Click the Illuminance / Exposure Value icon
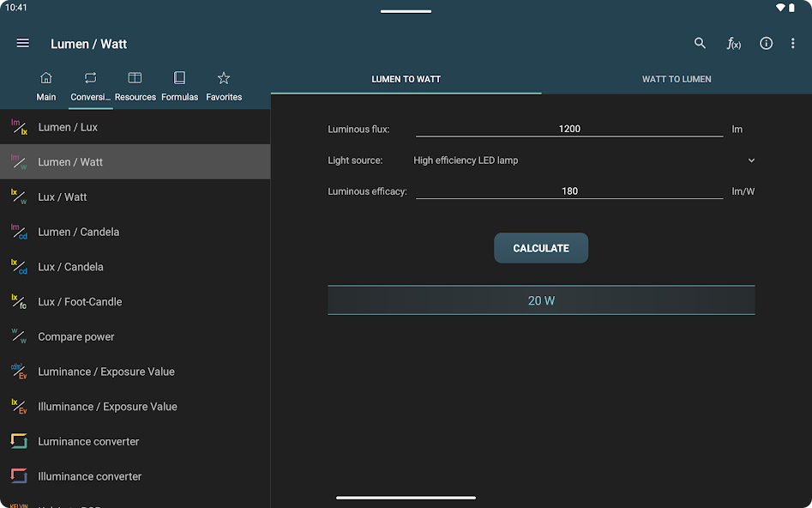 click(x=19, y=407)
